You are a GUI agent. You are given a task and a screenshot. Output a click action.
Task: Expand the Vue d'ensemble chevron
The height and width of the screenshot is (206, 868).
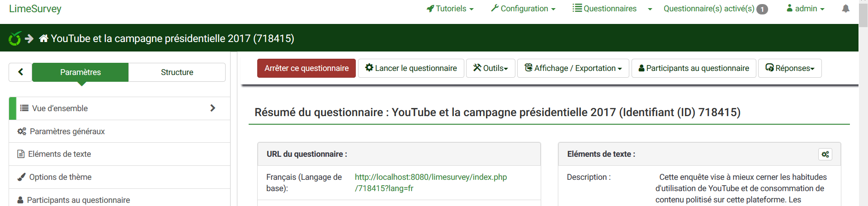212,108
